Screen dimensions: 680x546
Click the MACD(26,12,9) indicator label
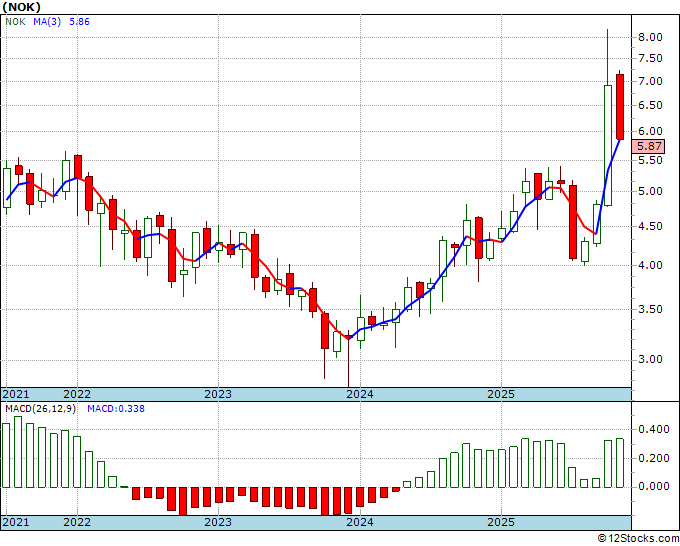[40, 409]
